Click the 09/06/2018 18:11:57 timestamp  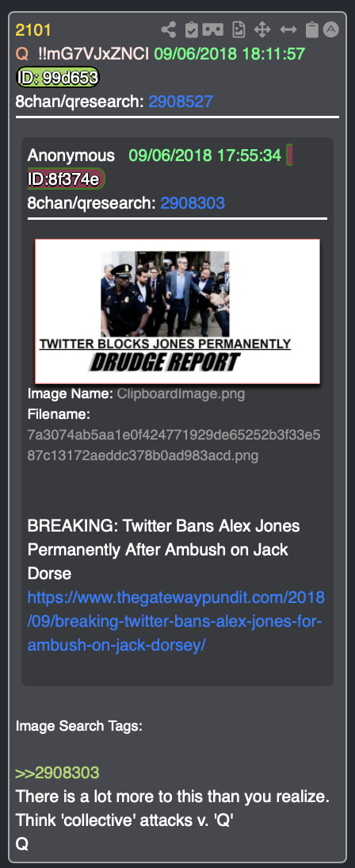pos(230,54)
